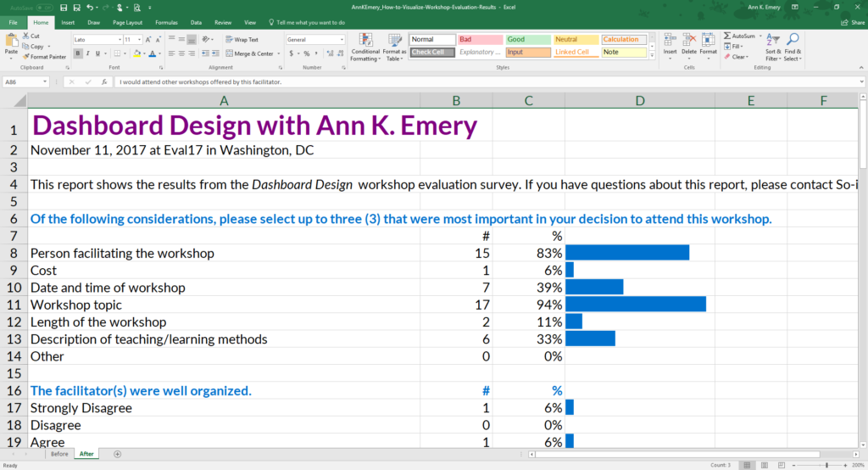Open the Font dialog launcher
This screenshot has width=868, height=470.
[161, 68]
